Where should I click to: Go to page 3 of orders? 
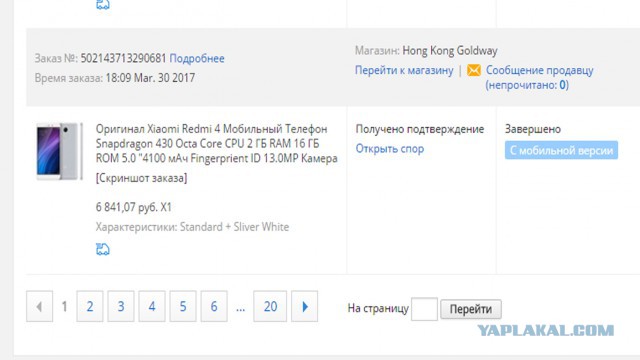[x=121, y=306]
